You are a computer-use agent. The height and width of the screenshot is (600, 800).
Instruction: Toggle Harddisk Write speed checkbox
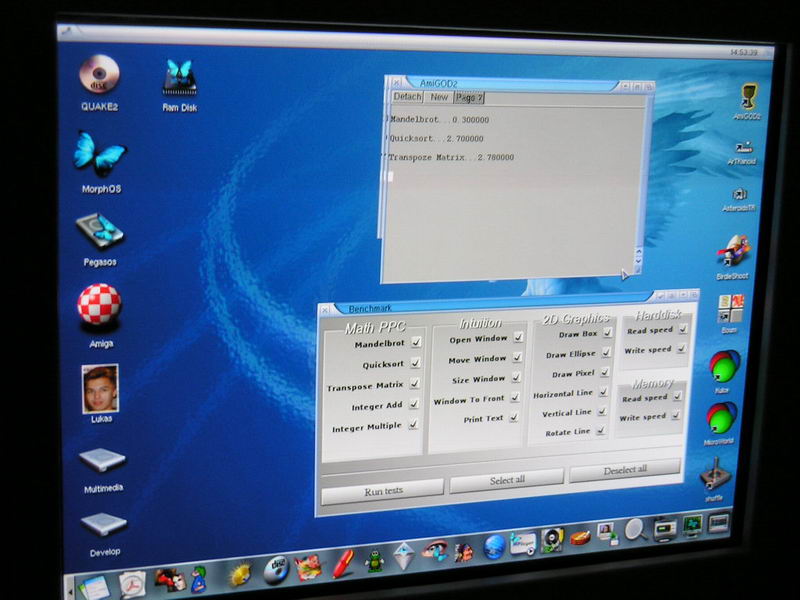[681, 349]
